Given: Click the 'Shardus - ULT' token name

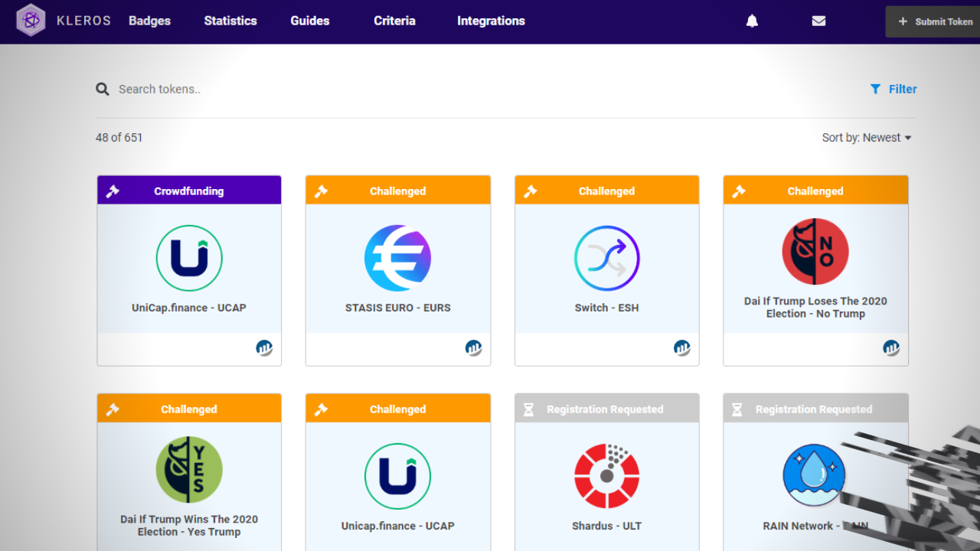Looking at the screenshot, I should point(607,526).
